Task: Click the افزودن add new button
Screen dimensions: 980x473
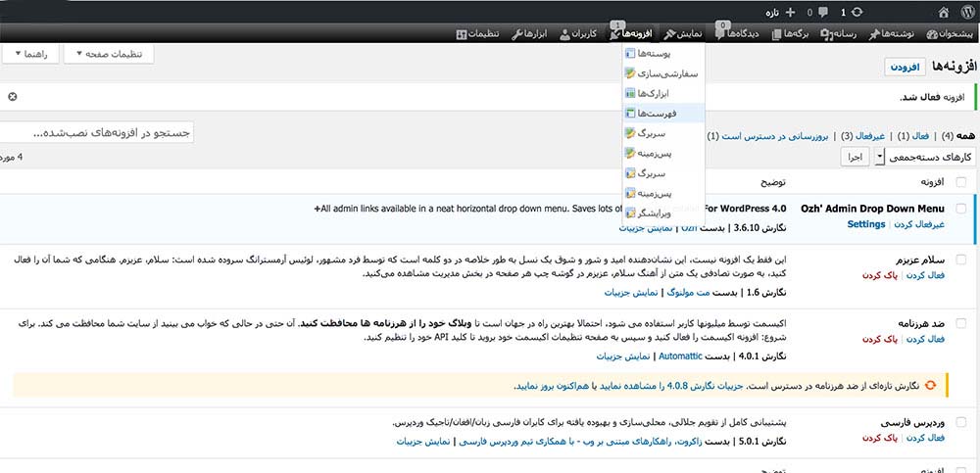Action: tap(904, 67)
